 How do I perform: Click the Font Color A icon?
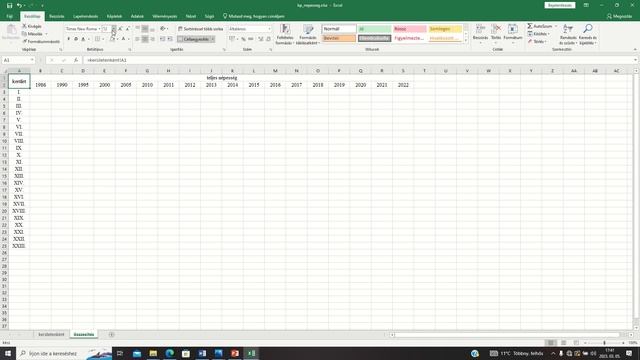coord(123,39)
